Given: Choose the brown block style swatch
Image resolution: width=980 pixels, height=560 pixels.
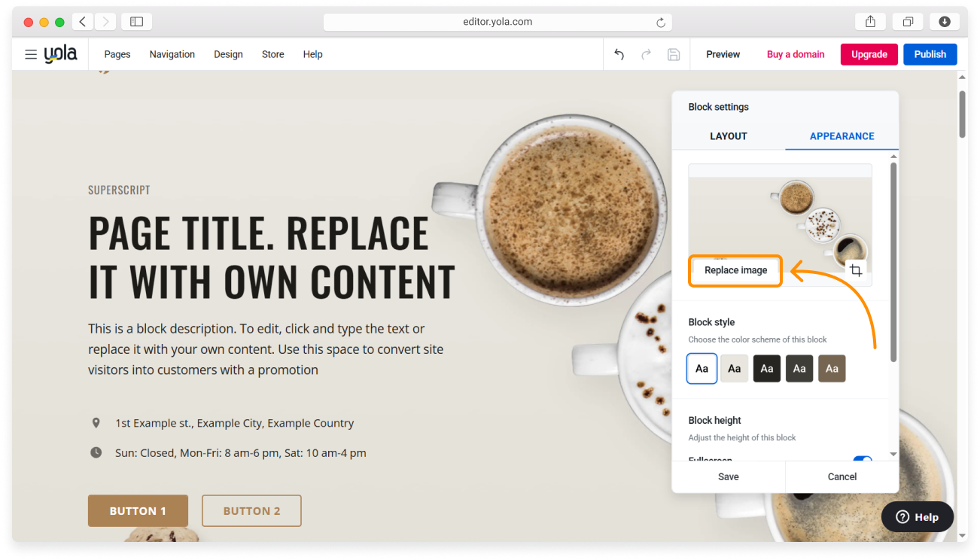Looking at the screenshot, I should pos(832,369).
